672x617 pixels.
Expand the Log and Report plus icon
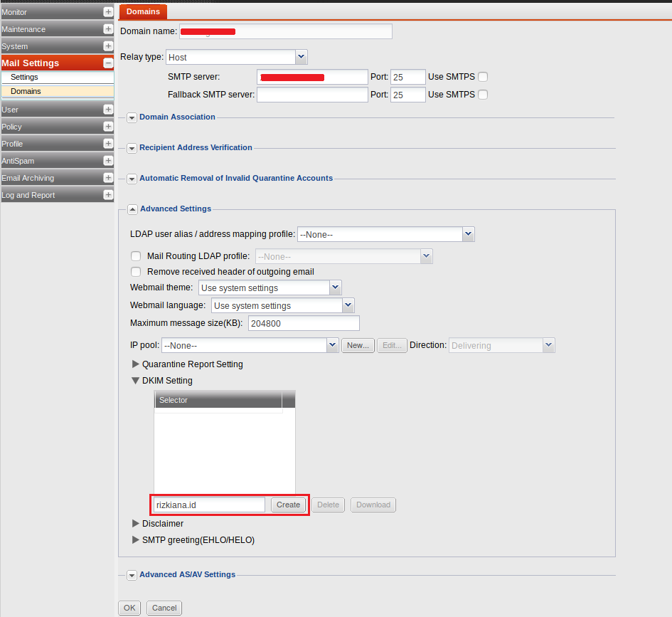107,194
